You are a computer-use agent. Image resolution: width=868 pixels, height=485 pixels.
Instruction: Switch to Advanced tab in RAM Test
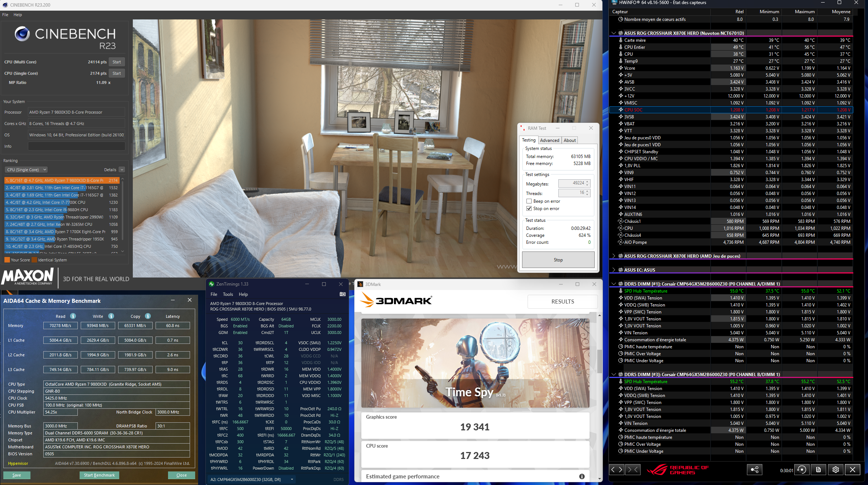[550, 140]
